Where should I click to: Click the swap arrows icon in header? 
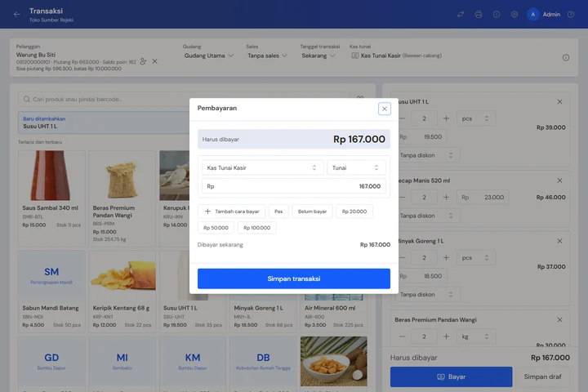(461, 14)
